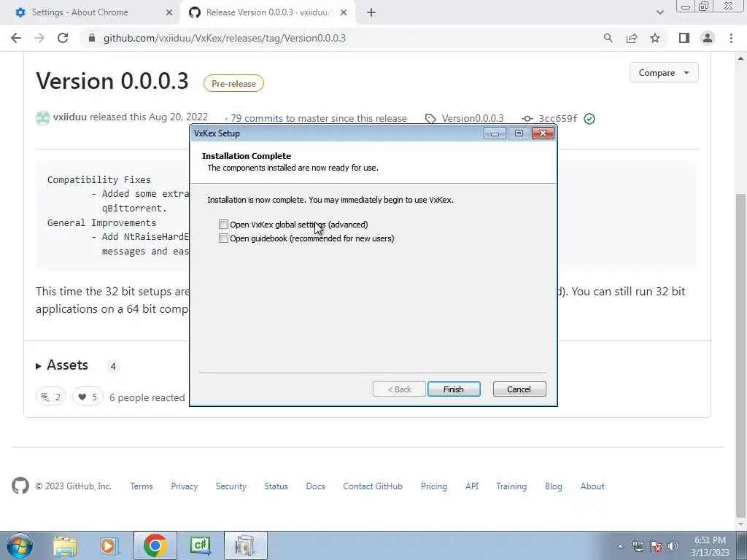Open Terms footer link

(142, 486)
